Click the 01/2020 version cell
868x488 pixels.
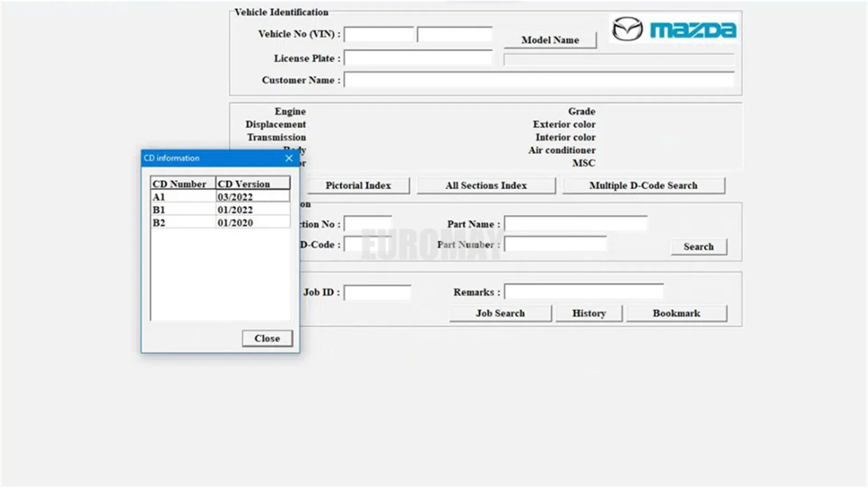[253, 223]
